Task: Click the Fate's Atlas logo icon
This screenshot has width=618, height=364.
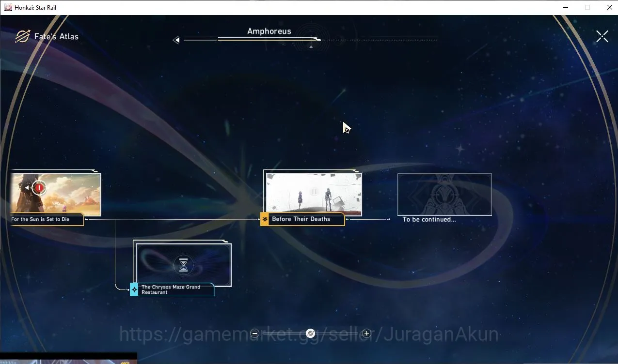Action: pos(22,36)
